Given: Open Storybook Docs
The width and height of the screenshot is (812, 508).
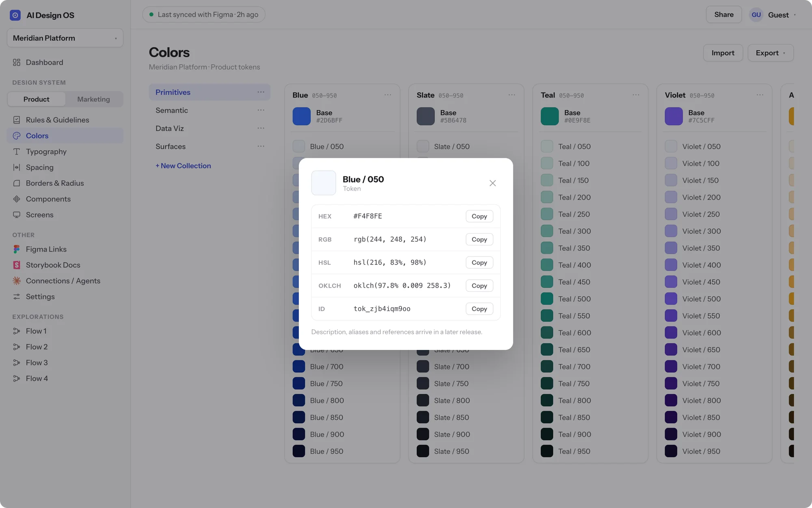Looking at the screenshot, I should click(65, 265).
